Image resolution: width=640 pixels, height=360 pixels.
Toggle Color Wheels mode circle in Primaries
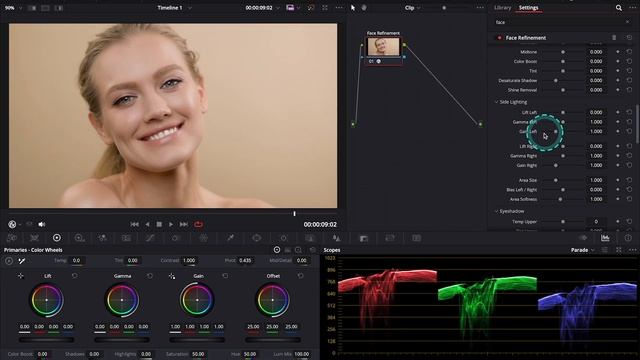click(x=277, y=250)
